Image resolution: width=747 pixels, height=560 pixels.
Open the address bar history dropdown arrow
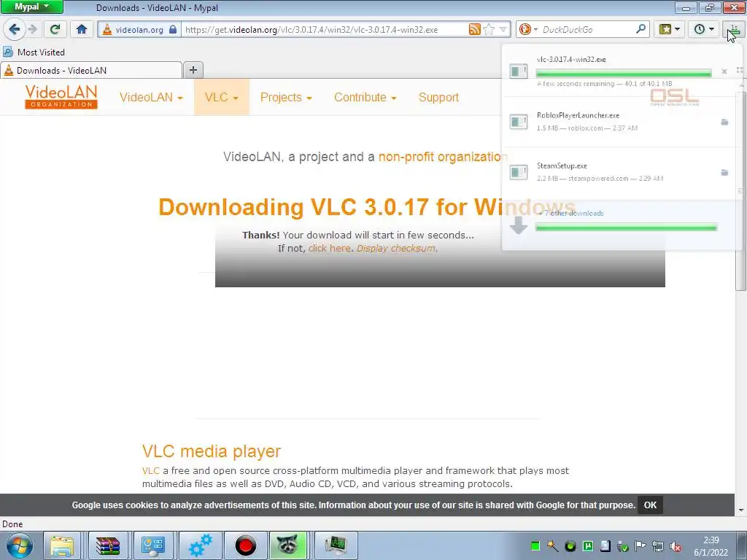503,29
